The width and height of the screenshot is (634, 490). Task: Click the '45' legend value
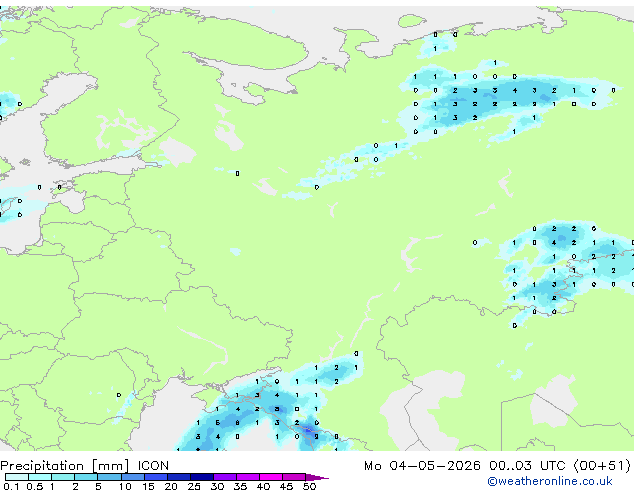pos(286,486)
